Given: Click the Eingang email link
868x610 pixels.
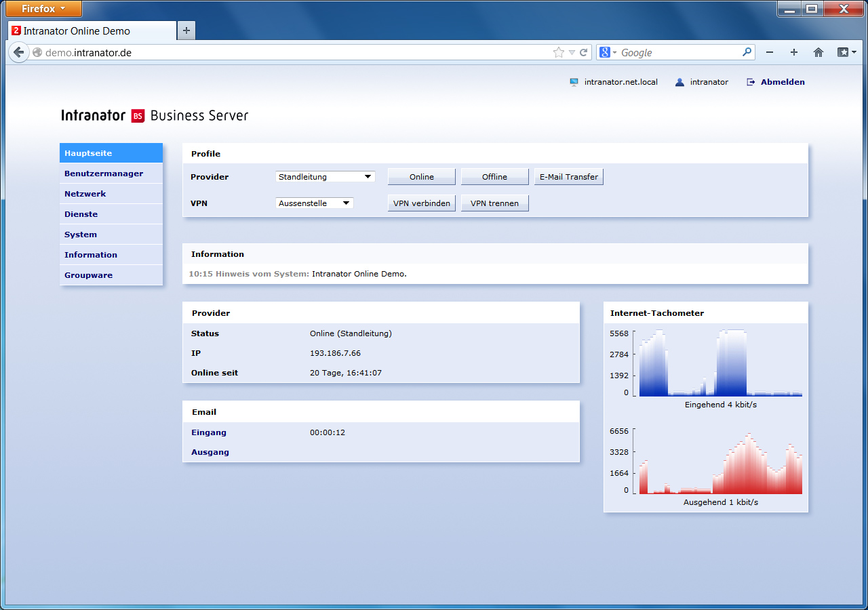Looking at the screenshot, I should coord(209,432).
